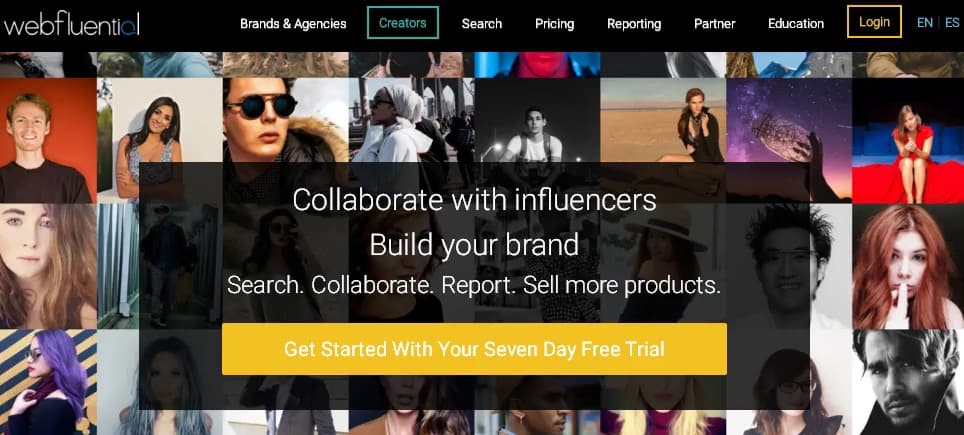Select the starry night sky photo

[x=789, y=120]
